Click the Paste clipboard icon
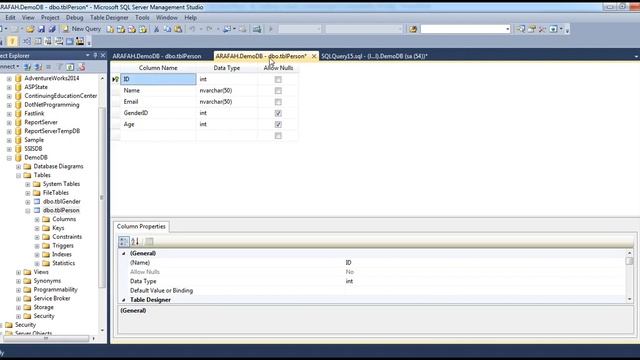This screenshot has width=640, height=360. pos(178,29)
